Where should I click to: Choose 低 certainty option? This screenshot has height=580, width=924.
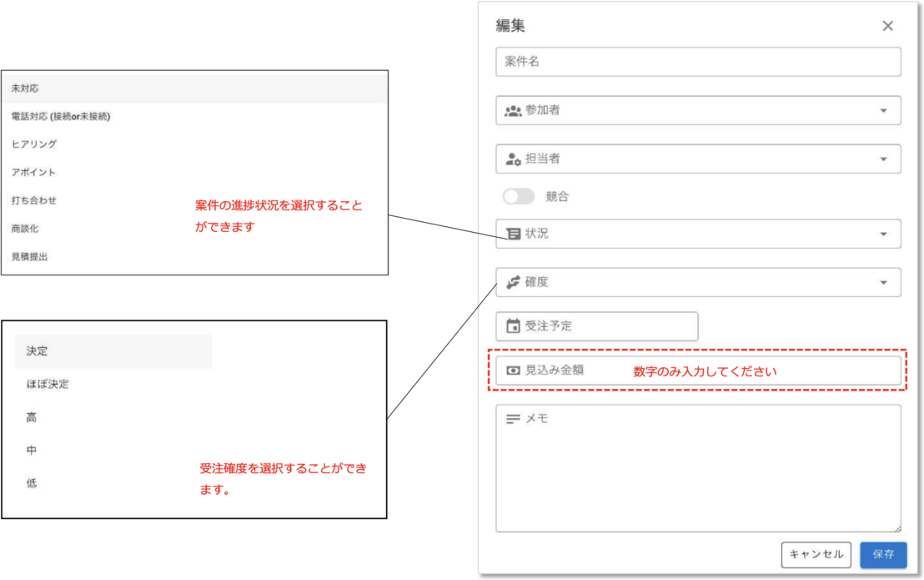[x=113, y=483]
